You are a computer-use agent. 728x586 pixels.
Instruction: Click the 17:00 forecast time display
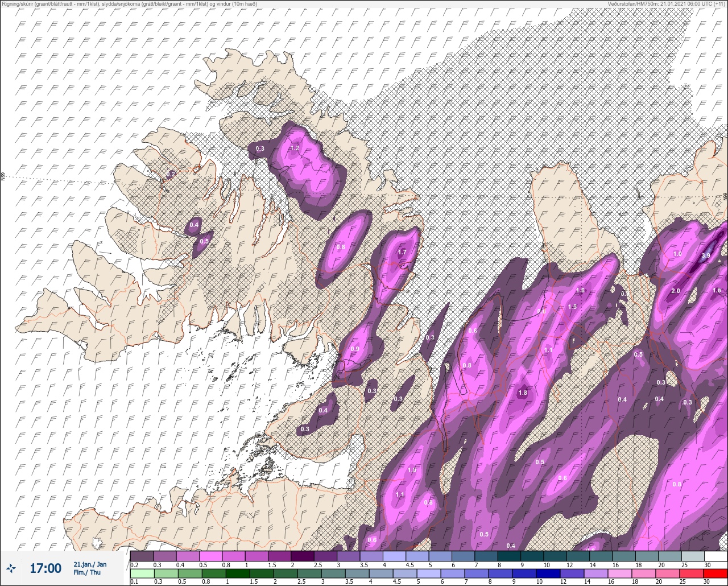45,568
